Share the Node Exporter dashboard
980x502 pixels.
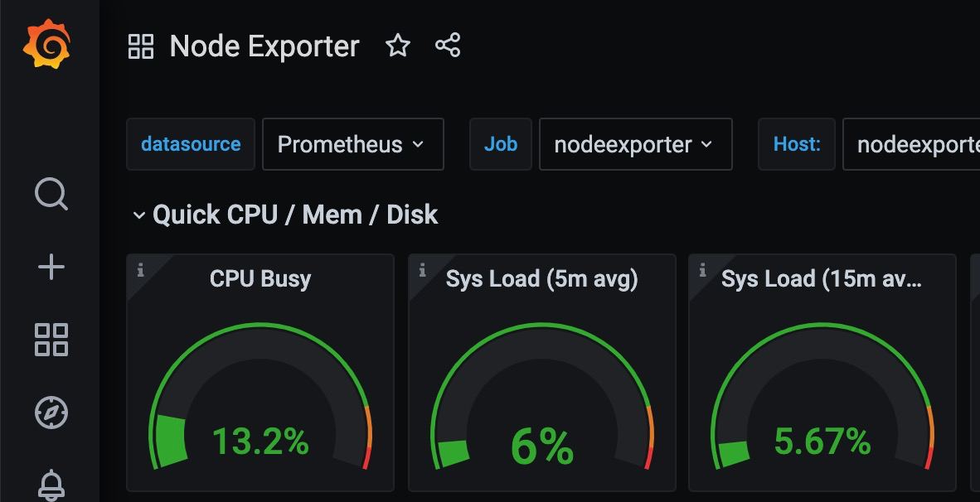[x=448, y=46]
